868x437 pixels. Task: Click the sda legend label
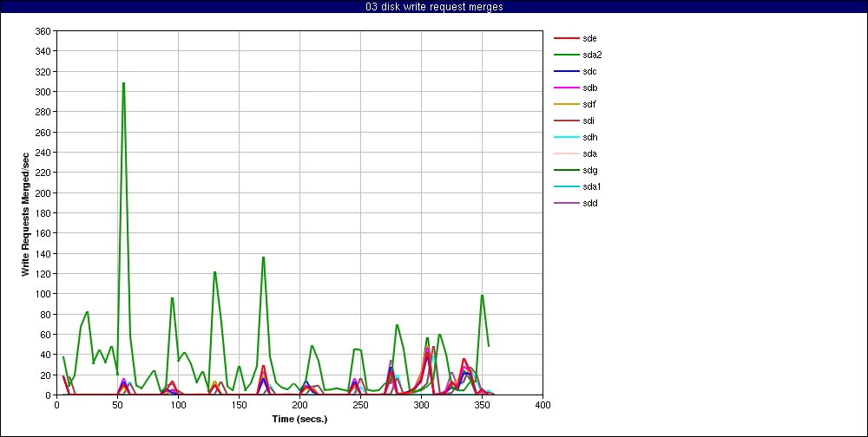[589, 153]
